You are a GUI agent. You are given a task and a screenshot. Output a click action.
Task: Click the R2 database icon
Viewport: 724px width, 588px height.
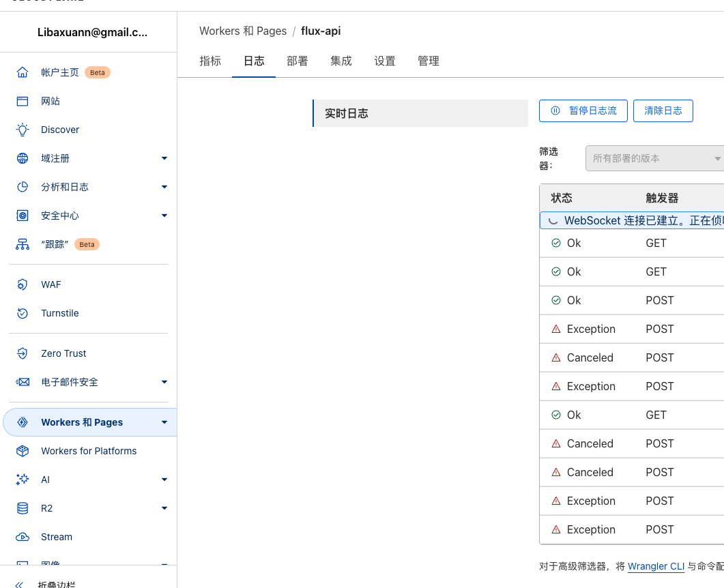tap(23, 508)
